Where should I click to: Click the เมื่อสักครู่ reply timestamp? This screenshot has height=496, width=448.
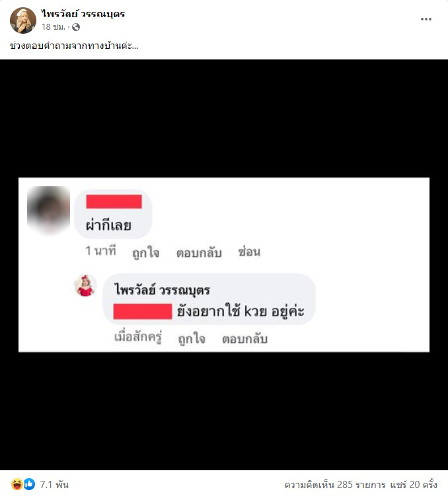pos(138,337)
